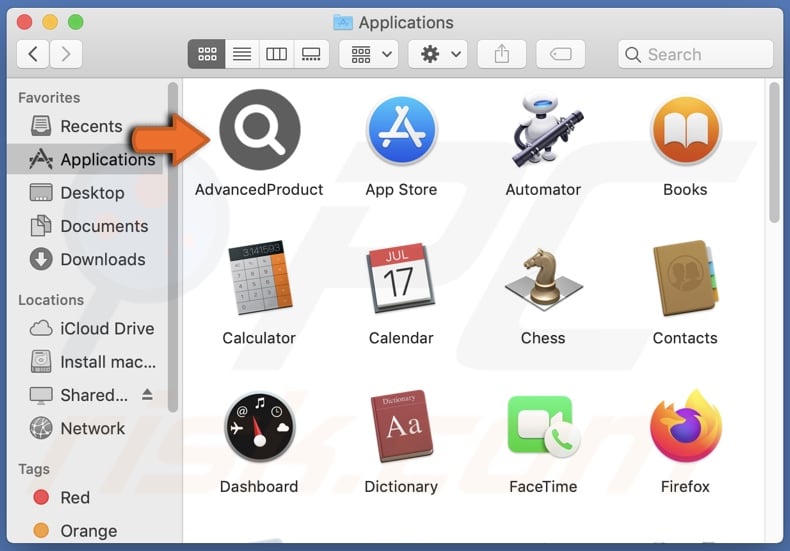Click the Edit Tags button

coord(561,54)
